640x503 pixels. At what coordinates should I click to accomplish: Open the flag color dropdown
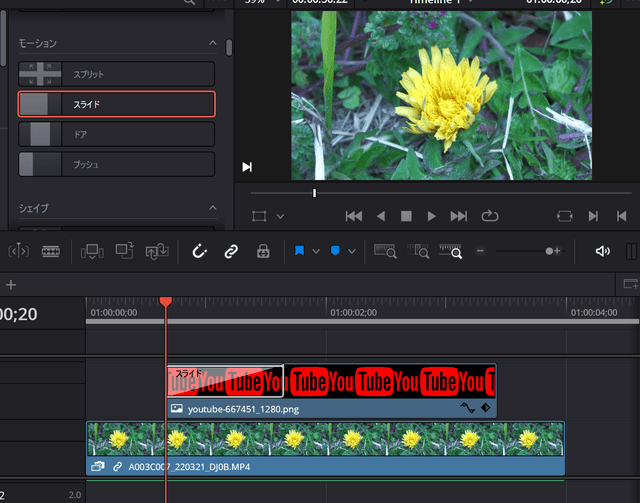[x=316, y=251]
